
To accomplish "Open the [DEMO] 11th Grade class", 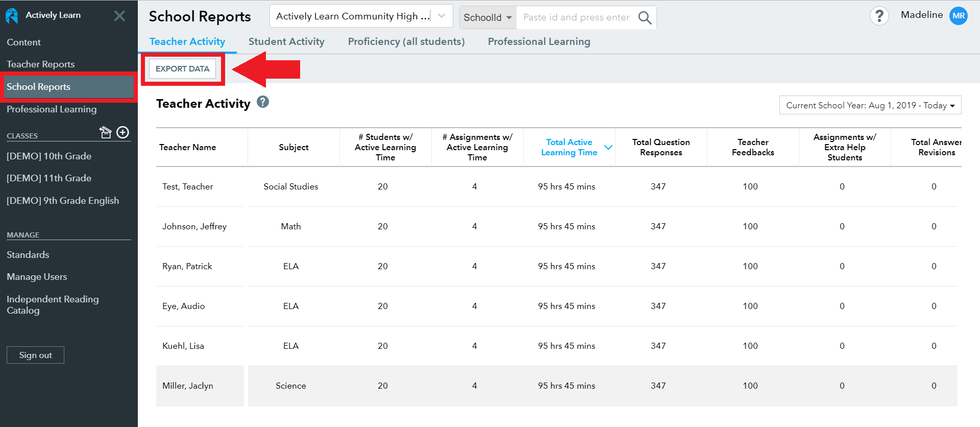I will click(49, 178).
